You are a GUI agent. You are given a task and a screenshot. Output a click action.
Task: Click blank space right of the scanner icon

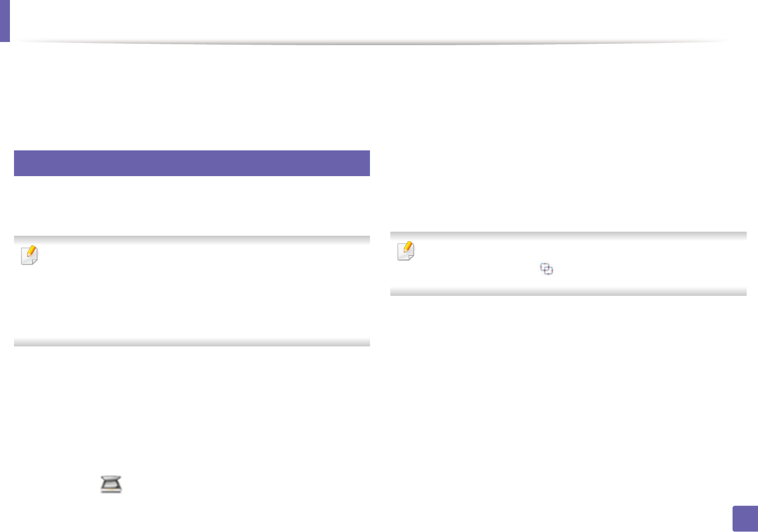226,484
